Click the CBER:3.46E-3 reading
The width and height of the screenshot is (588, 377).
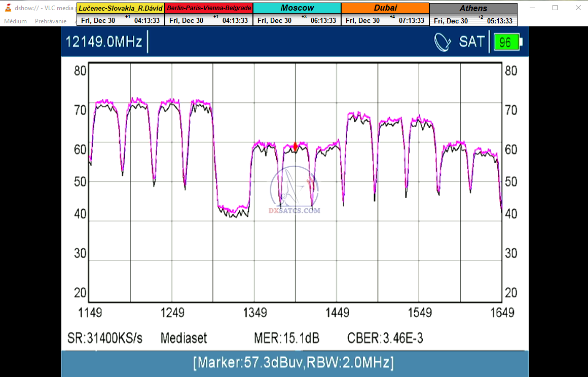pos(385,338)
